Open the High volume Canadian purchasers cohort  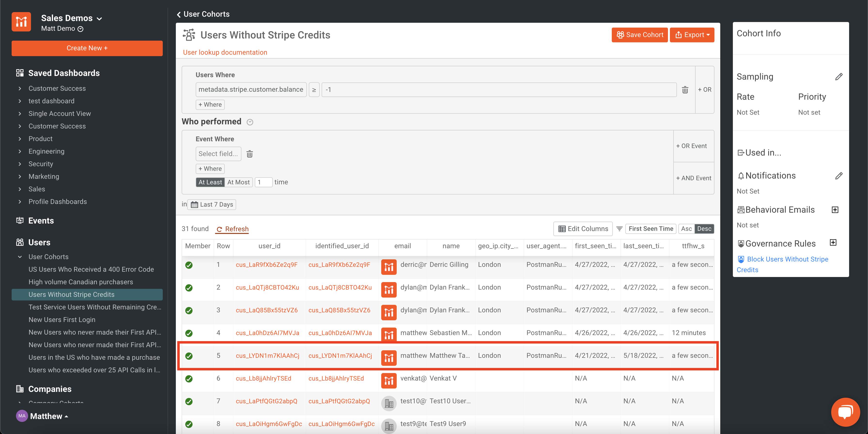pyautogui.click(x=81, y=282)
